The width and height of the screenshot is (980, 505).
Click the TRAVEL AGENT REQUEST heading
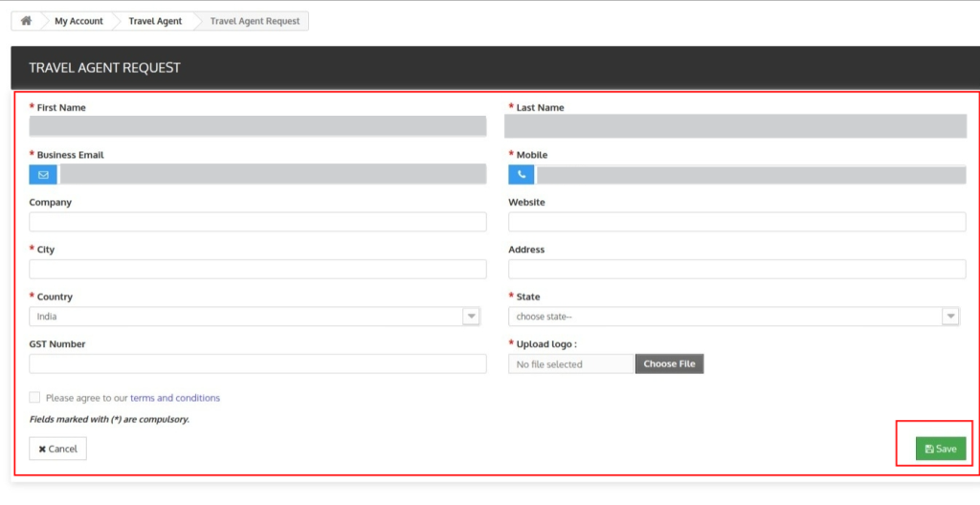pos(104,68)
